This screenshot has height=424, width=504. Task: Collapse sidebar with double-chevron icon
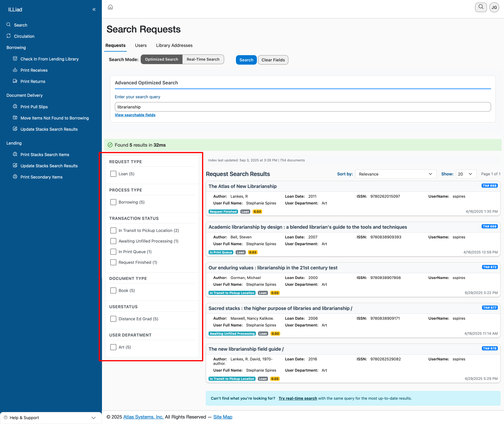pos(94,9)
